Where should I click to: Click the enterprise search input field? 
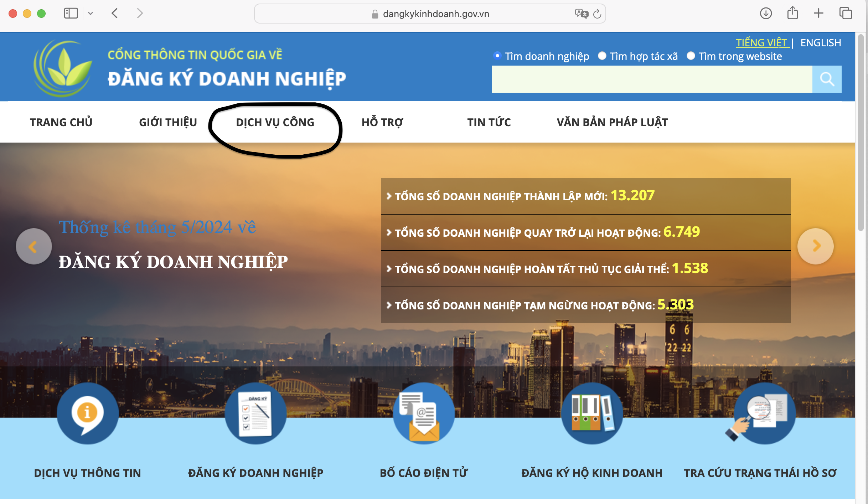tap(652, 79)
